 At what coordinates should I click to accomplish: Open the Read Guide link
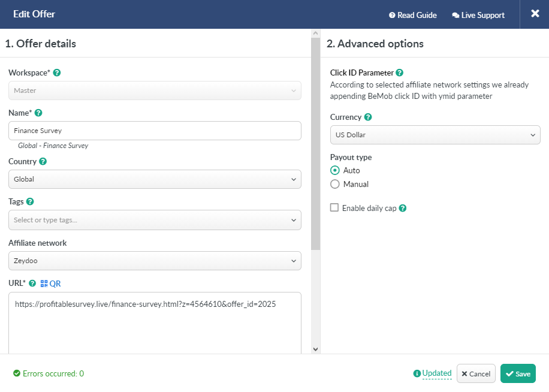413,15
